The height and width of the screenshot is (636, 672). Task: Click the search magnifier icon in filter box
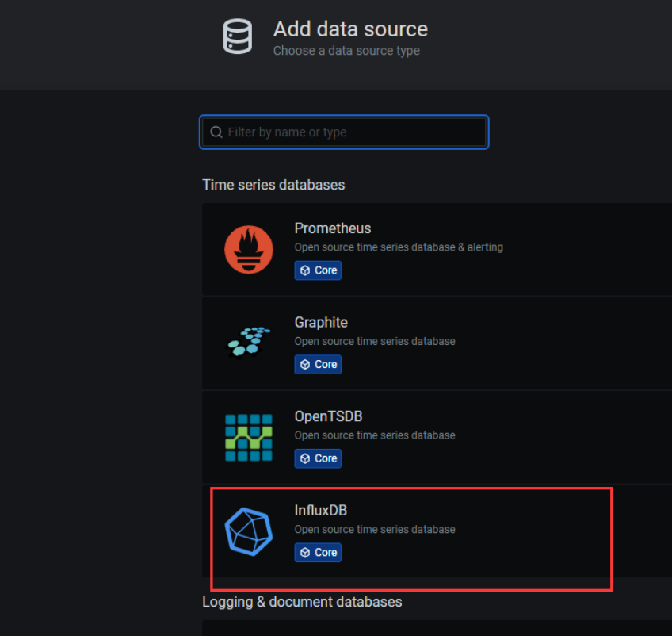tap(216, 132)
